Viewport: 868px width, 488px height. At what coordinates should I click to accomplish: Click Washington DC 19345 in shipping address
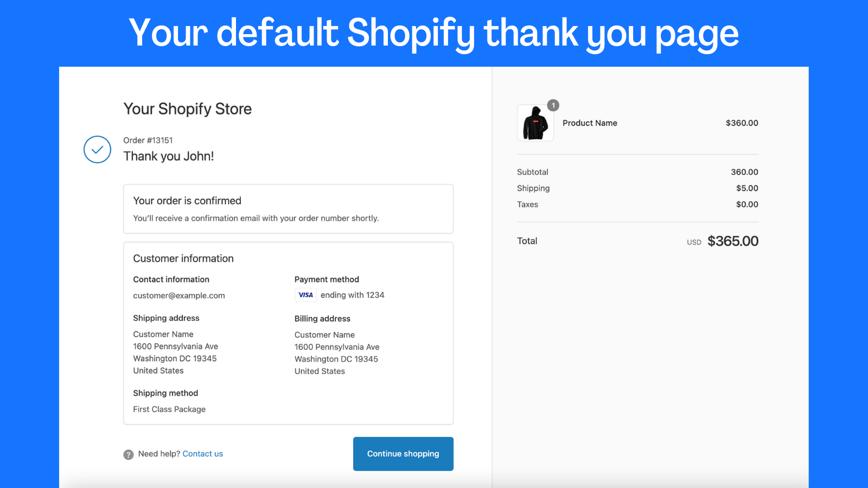(175, 358)
